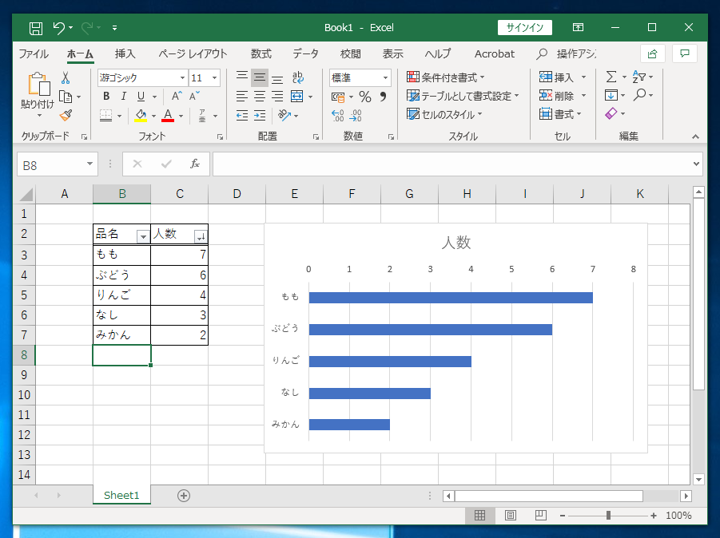Align text right

click(277, 96)
